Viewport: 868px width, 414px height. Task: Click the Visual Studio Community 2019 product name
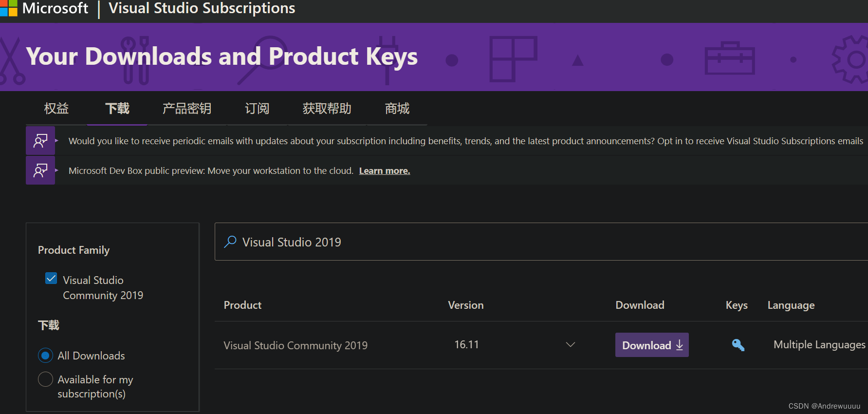point(295,345)
